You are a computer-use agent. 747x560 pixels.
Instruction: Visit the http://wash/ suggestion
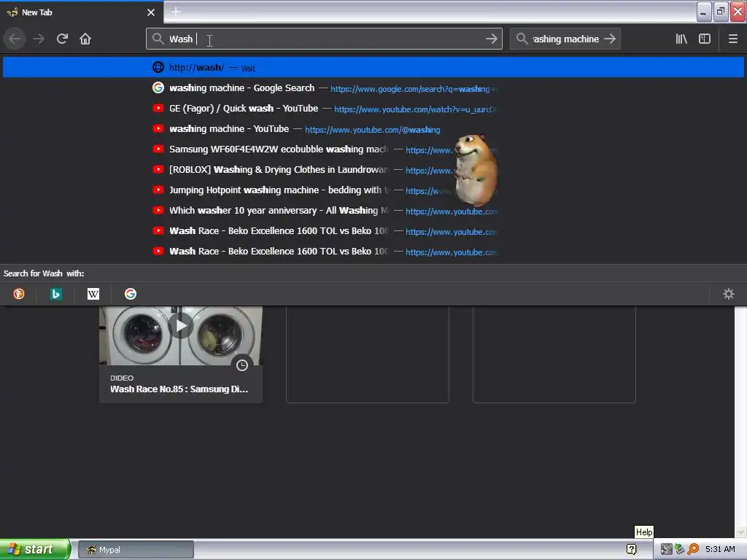(373, 67)
